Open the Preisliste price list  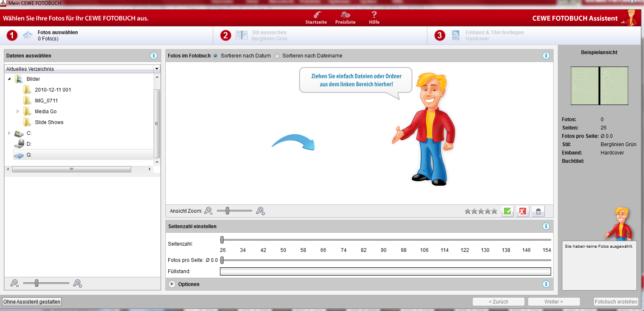pos(345,17)
